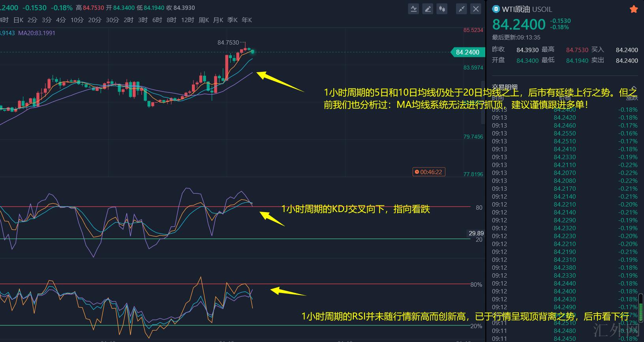Switch chart to 20分 interval
Viewport: 644px width, 342px height.
point(95,20)
